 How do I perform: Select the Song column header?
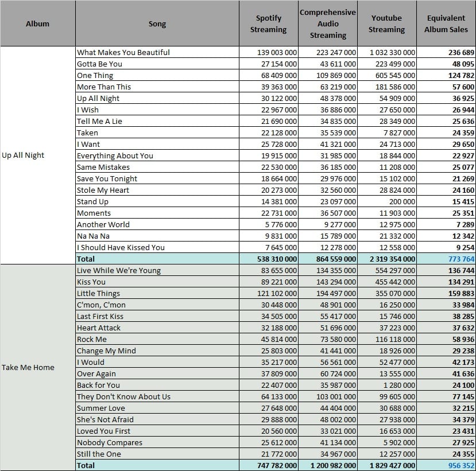click(157, 24)
